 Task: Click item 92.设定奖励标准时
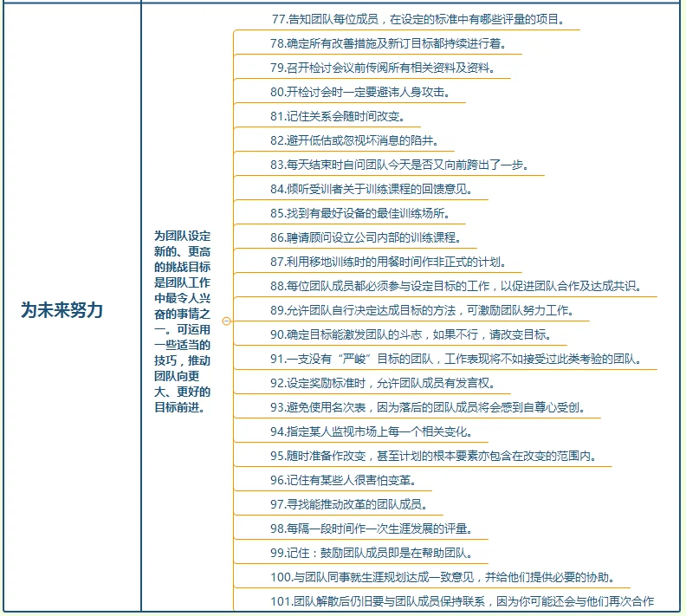pos(383,383)
